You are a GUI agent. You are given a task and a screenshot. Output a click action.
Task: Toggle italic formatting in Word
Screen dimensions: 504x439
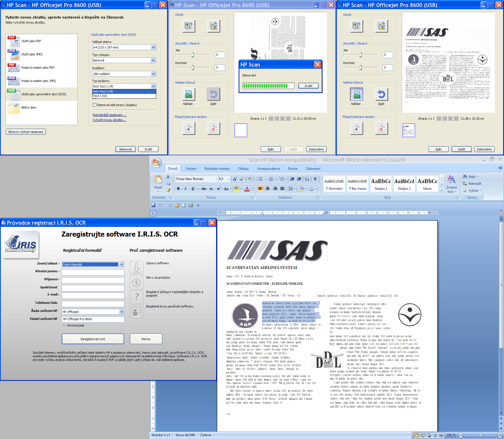(185, 189)
